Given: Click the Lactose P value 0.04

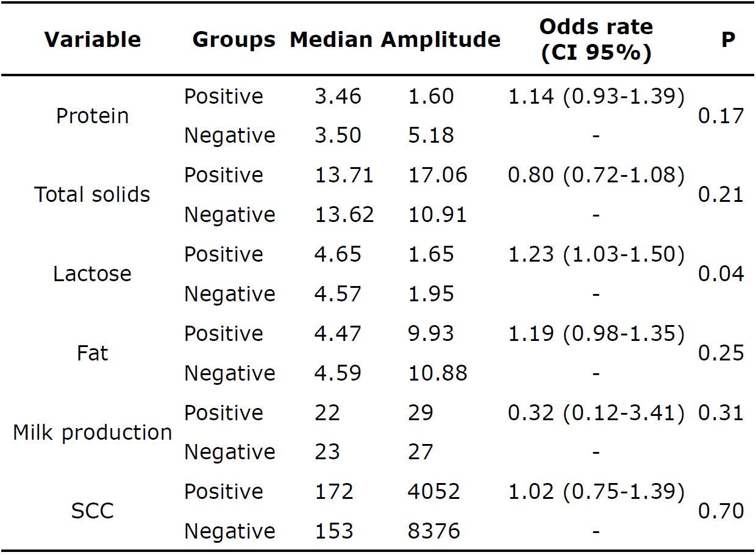Looking at the screenshot, I should (721, 274).
